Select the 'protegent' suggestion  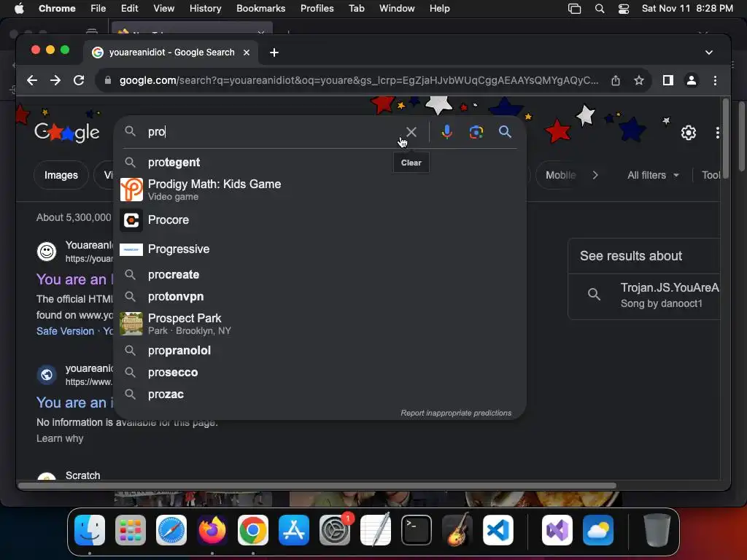pyautogui.click(x=320, y=163)
